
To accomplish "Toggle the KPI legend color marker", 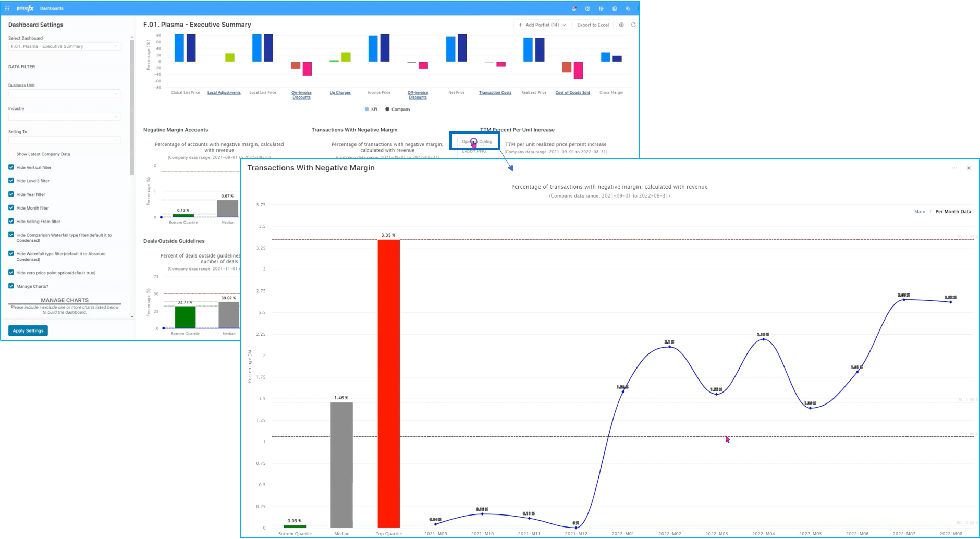I will (x=367, y=109).
